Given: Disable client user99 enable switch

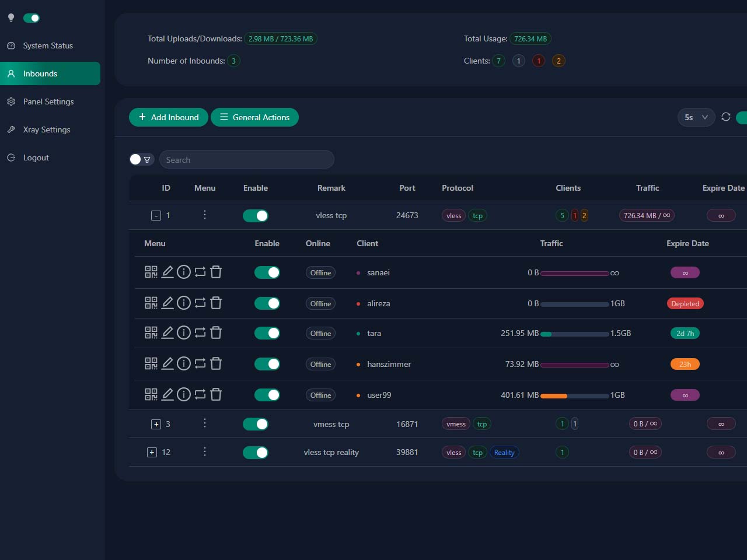Looking at the screenshot, I should point(267,395).
